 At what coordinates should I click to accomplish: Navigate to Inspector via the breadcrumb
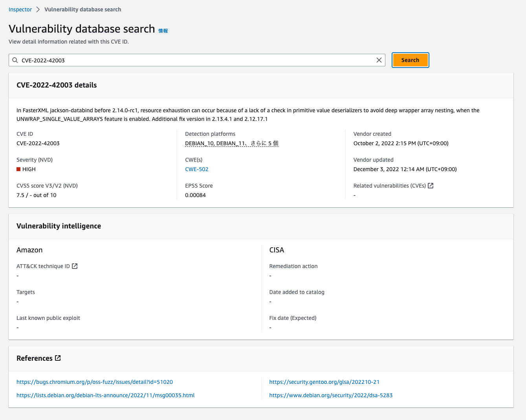(x=20, y=9)
